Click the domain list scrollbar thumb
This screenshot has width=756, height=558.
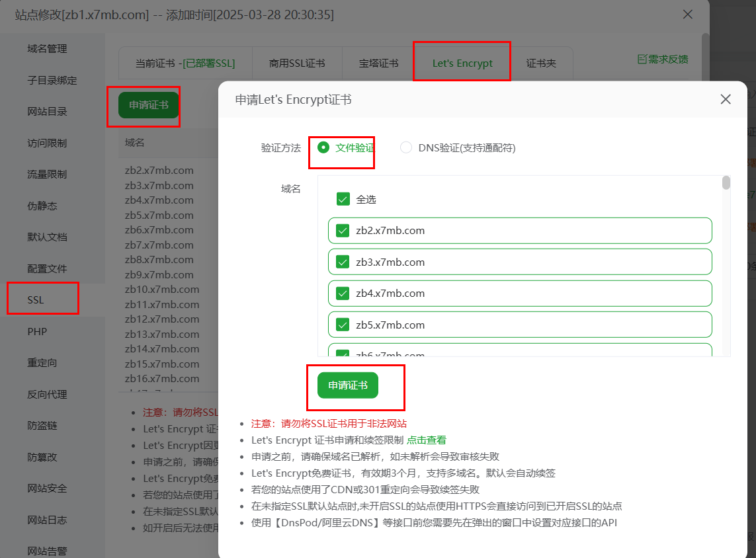click(x=726, y=183)
